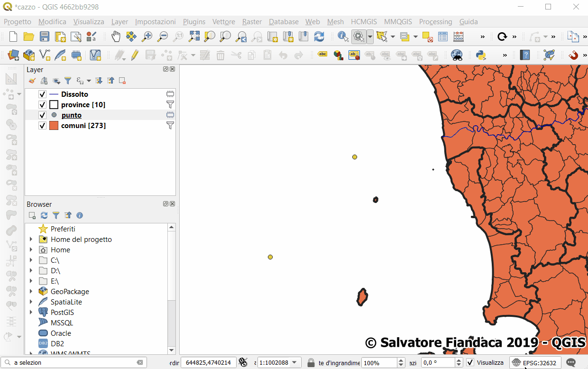Toggle the Visualizza render checkbox
The height and width of the screenshot is (369, 588).
470,362
